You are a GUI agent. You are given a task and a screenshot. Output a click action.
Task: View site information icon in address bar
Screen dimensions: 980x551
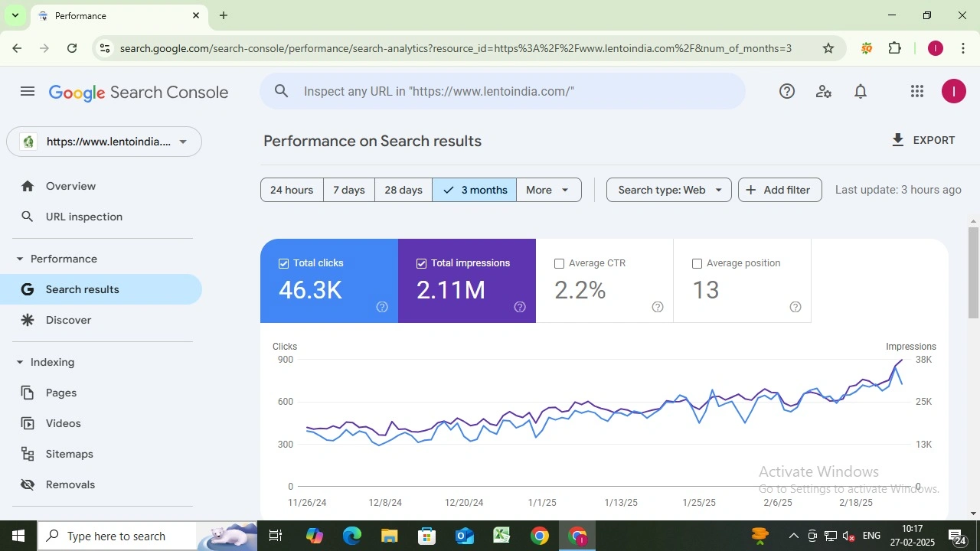[x=105, y=48]
